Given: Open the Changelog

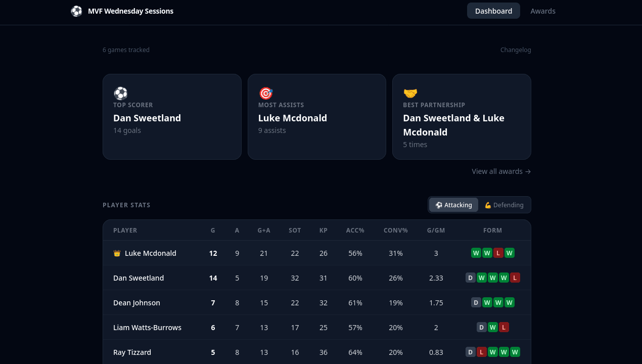Looking at the screenshot, I should coord(516,50).
